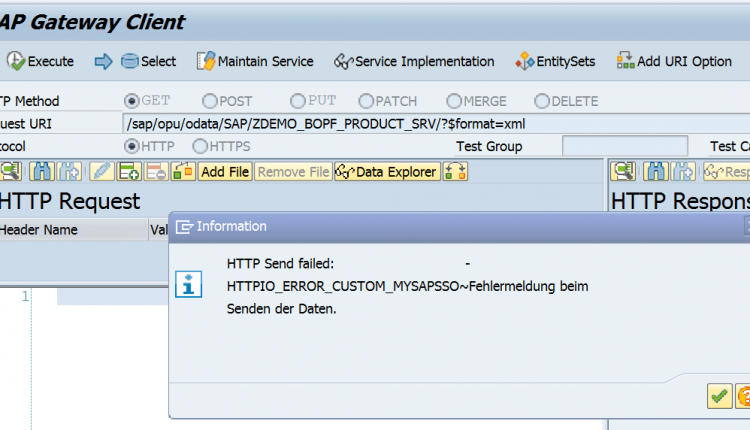Click the add header row icon
This screenshot has height=430, width=750.
click(129, 171)
